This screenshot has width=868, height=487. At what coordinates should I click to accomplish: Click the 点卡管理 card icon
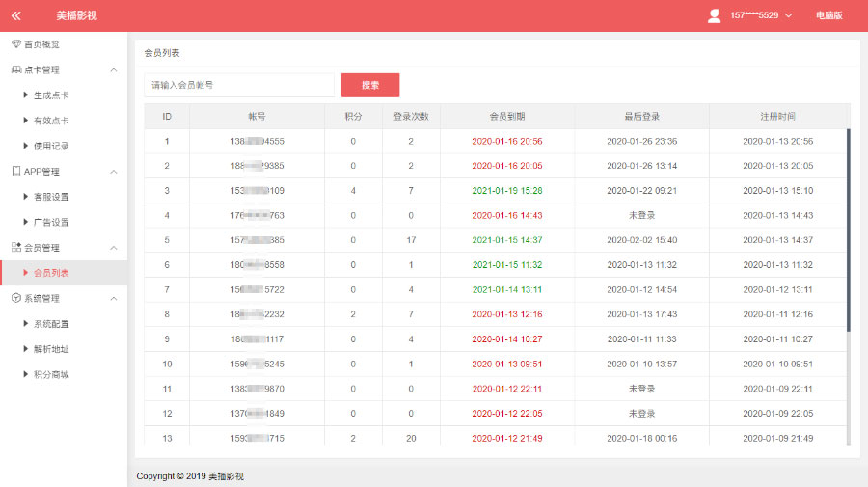(15, 70)
